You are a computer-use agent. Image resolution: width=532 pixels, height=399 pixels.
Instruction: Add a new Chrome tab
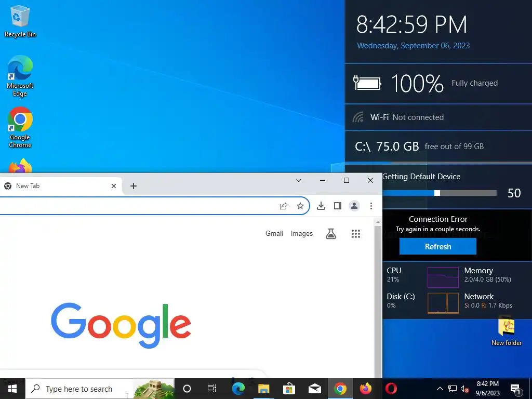tap(134, 186)
